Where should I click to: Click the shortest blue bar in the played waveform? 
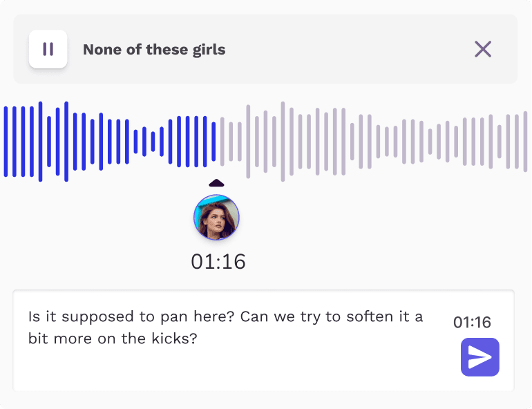pos(153,141)
